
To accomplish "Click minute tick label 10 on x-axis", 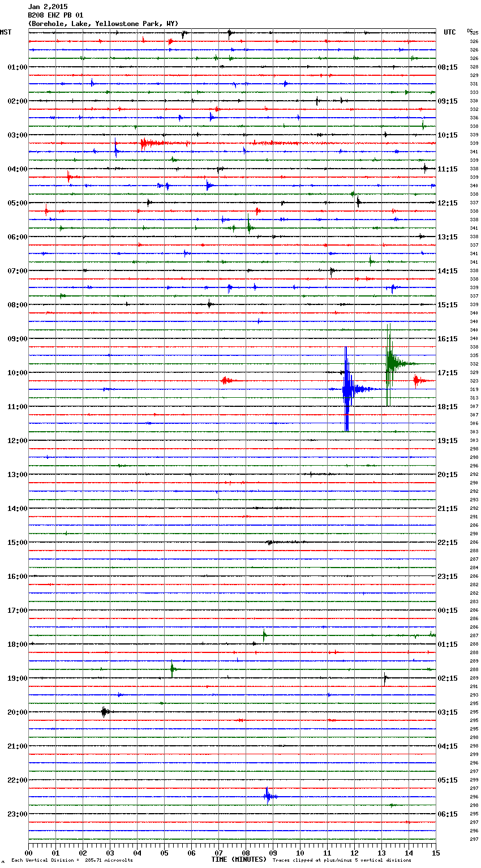I will pos(300,853).
